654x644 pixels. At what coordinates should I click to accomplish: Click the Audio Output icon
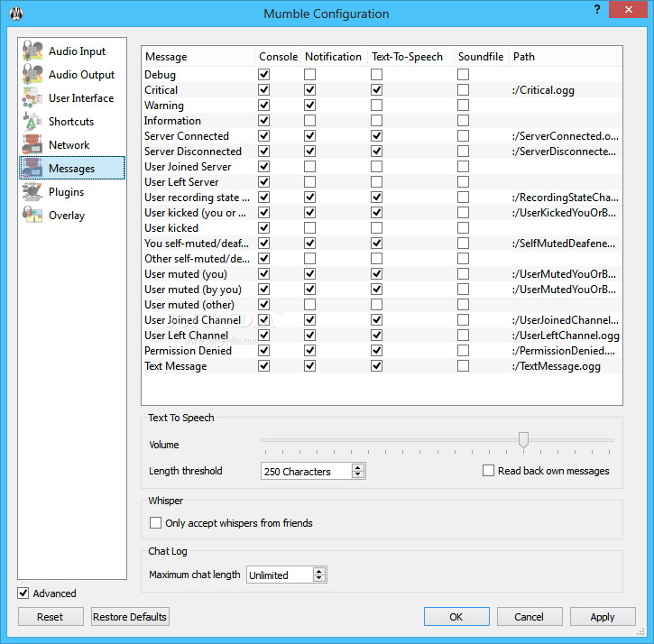pyautogui.click(x=32, y=74)
